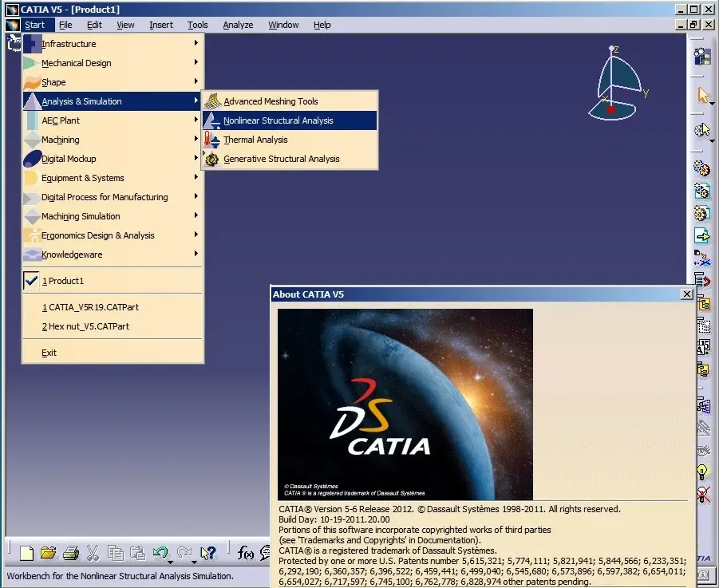Expand the Shape submenu
Screen dimensions: 719x588
click(113, 82)
